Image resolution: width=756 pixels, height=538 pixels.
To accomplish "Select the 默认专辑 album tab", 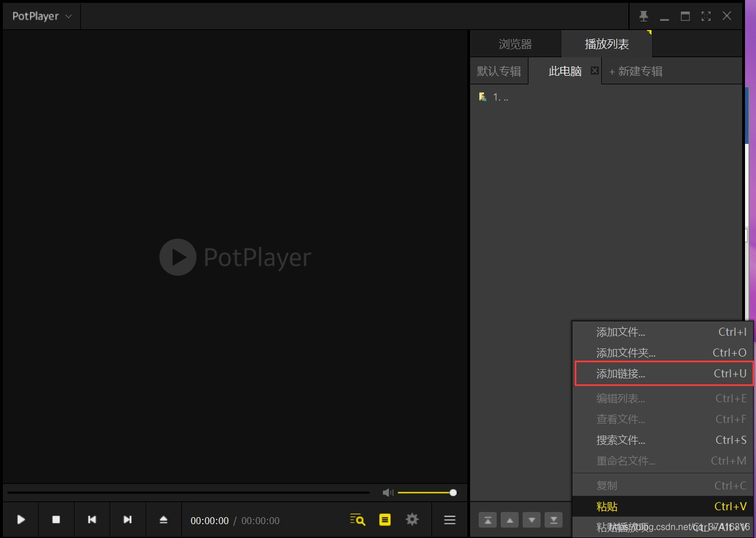I will (499, 71).
